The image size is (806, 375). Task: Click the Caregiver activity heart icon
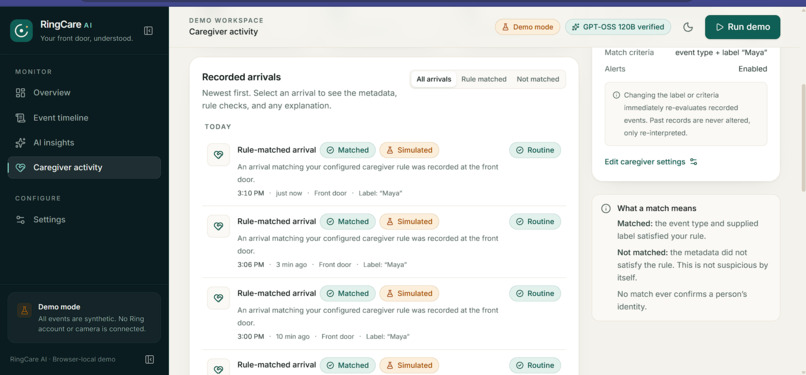(x=21, y=167)
